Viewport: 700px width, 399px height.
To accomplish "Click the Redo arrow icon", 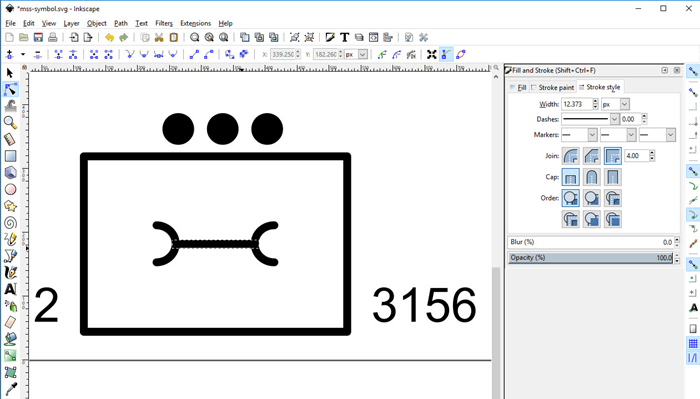I will click(x=124, y=37).
